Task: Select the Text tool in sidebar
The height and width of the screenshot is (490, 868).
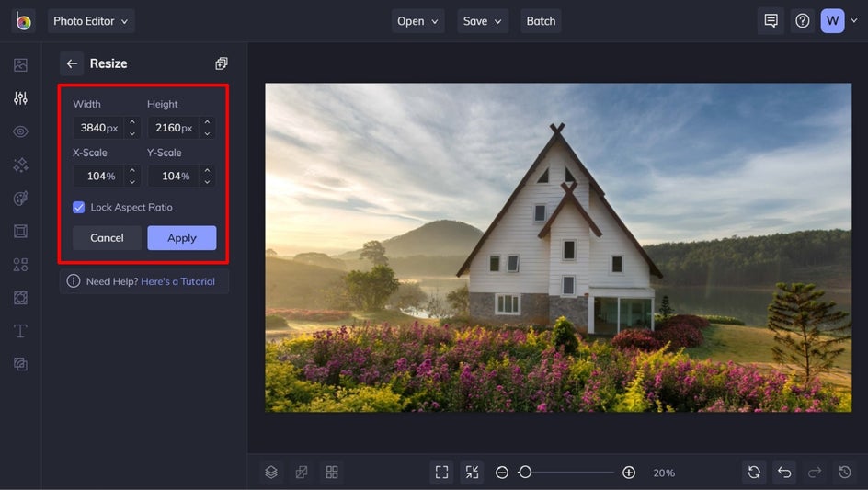Action: (x=20, y=331)
